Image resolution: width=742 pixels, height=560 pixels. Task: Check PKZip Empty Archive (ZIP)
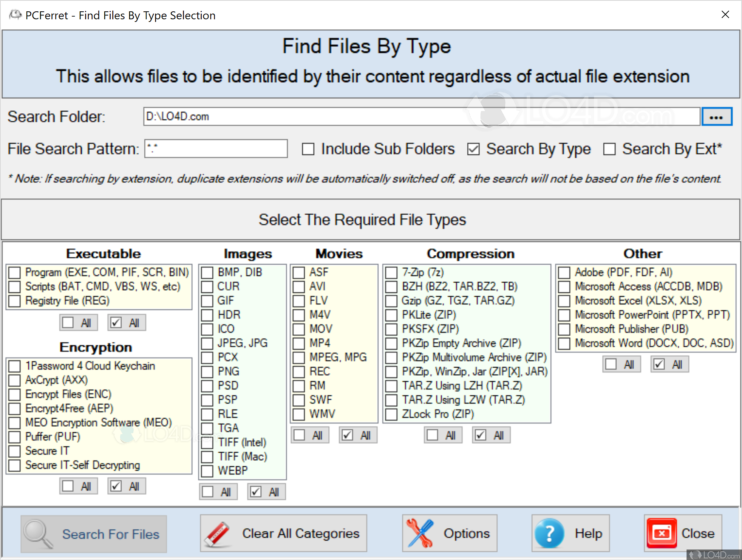391,343
